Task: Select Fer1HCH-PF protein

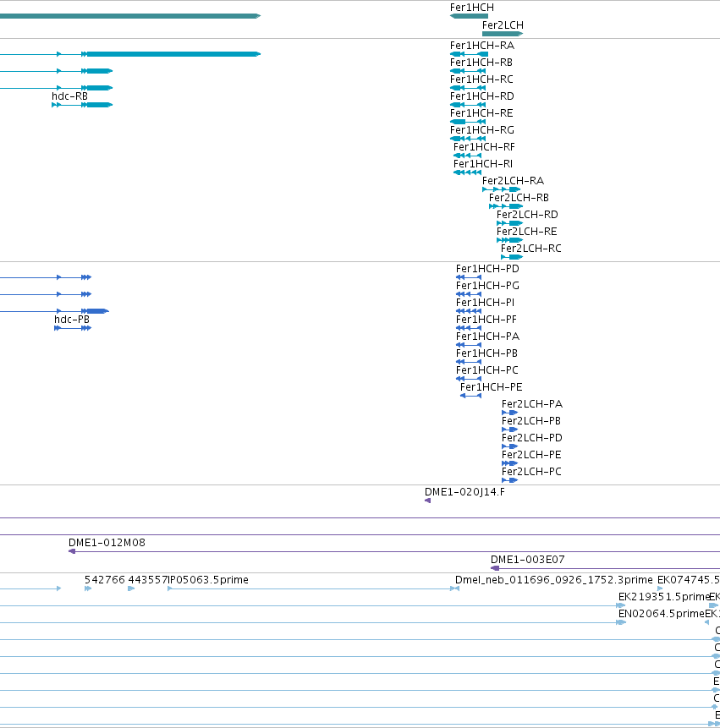Action: tap(469, 328)
